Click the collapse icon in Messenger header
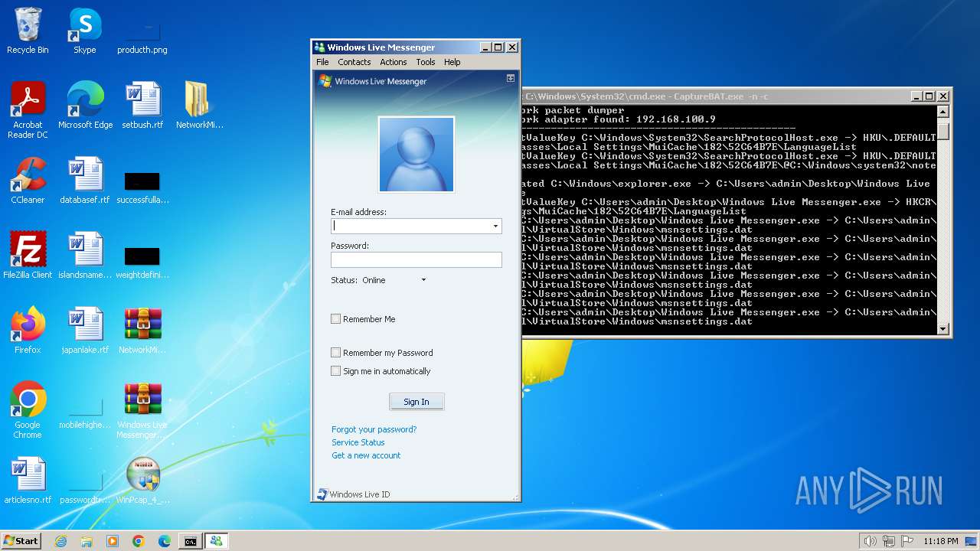980x551 pixels. pos(511,78)
